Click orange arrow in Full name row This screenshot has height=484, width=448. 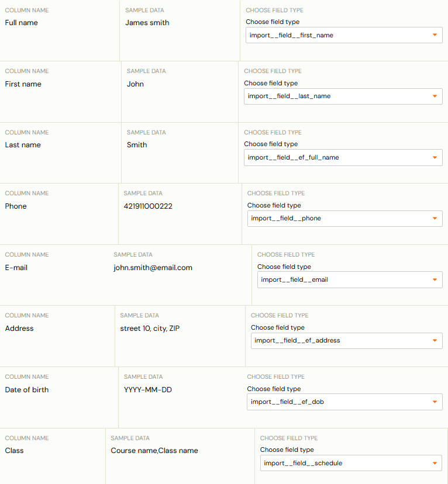click(435, 35)
